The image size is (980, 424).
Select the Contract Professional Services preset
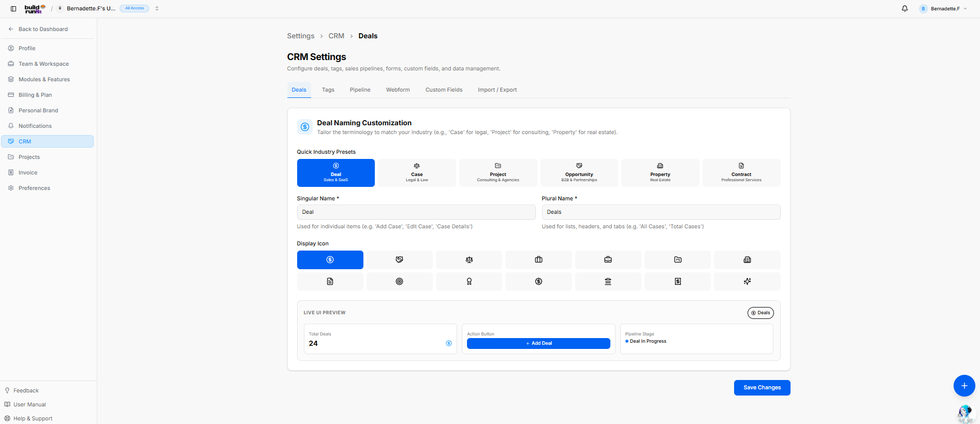click(x=741, y=173)
